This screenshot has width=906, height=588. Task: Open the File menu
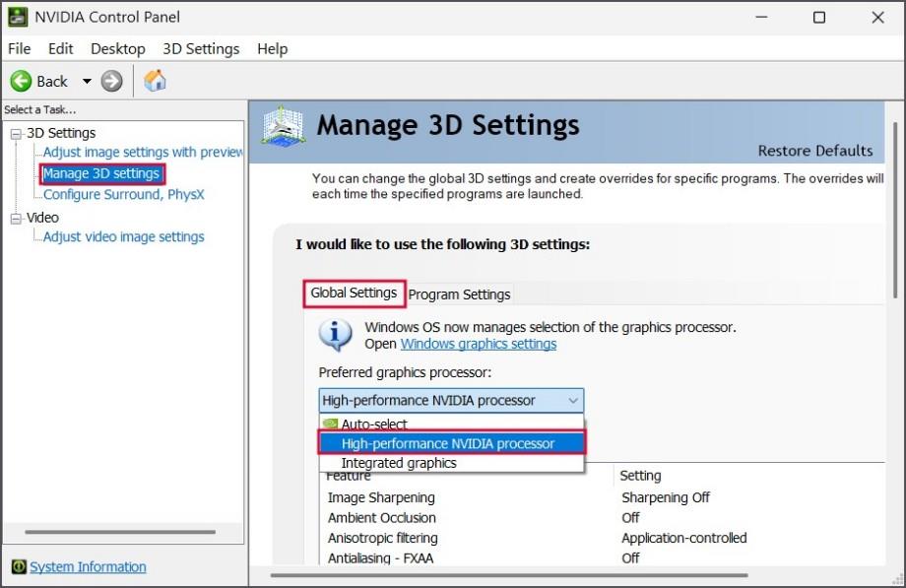pos(19,48)
